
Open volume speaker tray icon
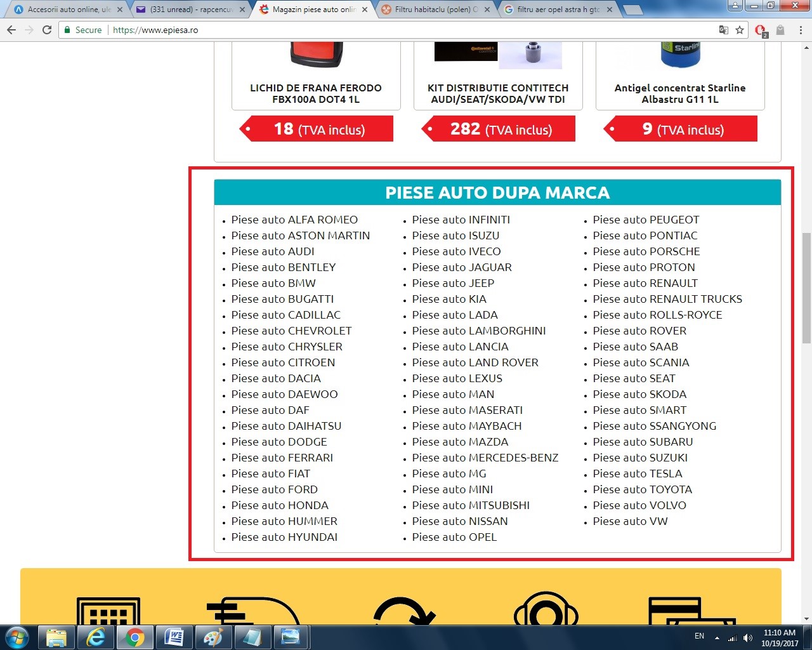pos(748,637)
